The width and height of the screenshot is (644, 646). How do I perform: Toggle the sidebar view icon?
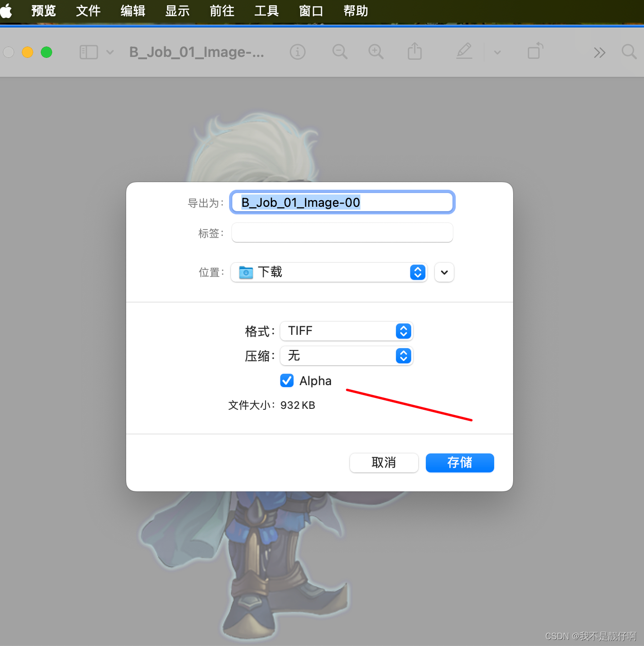tap(89, 52)
